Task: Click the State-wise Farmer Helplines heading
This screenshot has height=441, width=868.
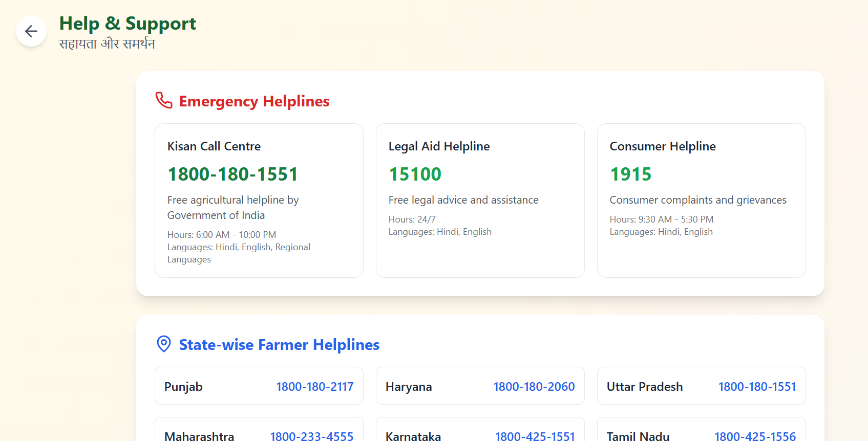Action: [279, 345]
